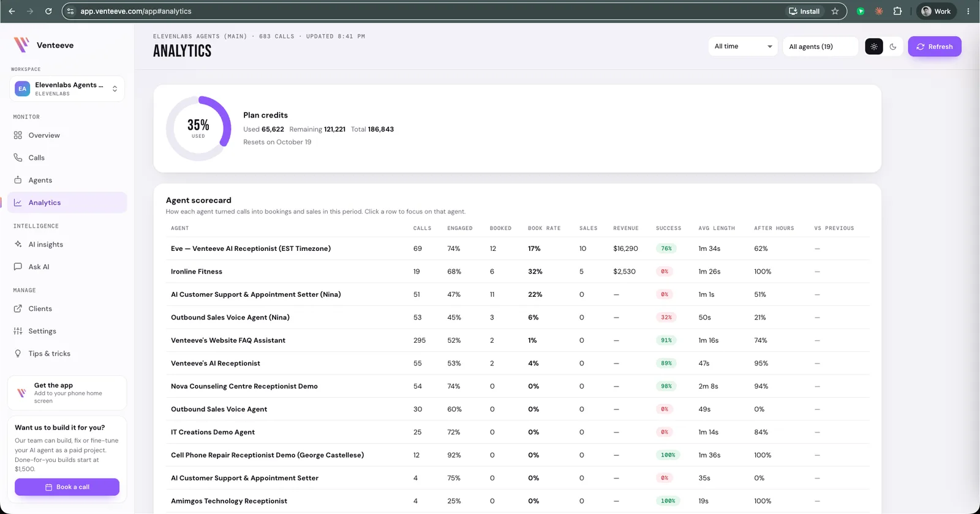Click the 98% success badge for Nova Counseling
The width and height of the screenshot is (980, 514).
coord(666,386)
